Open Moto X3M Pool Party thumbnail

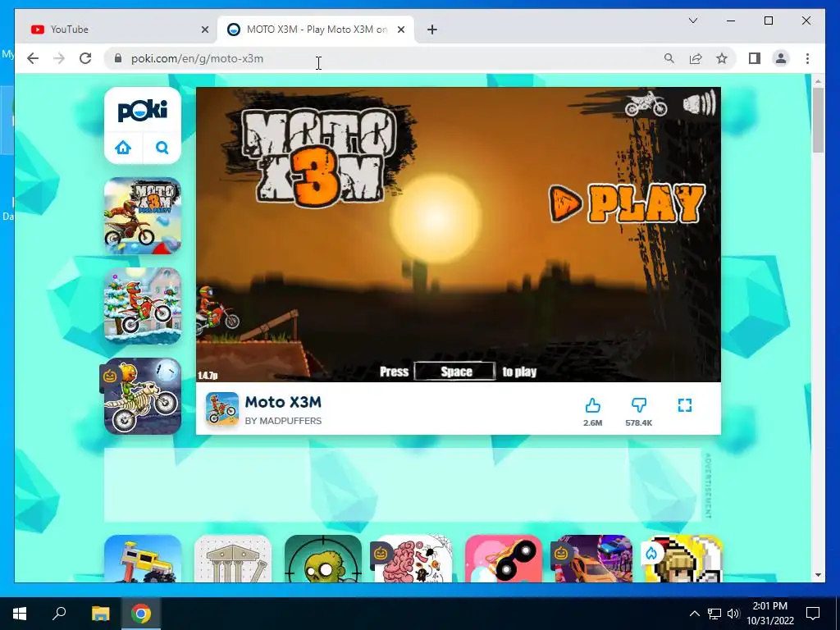(x=143, y=216)
